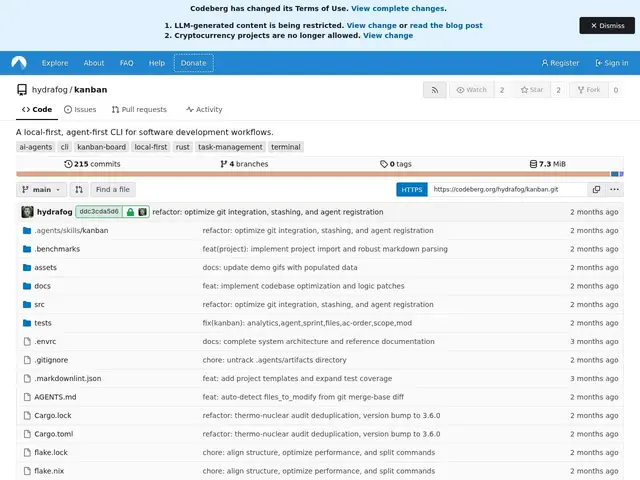Click the repository icon beside hydrafog
640x480 pixels.
[x=22, y=90]
